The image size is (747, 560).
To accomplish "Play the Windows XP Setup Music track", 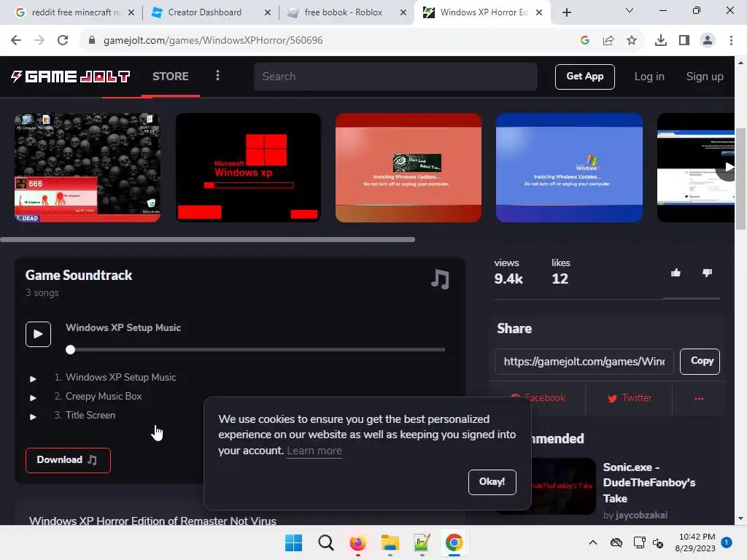I will (x=38, y=334).
